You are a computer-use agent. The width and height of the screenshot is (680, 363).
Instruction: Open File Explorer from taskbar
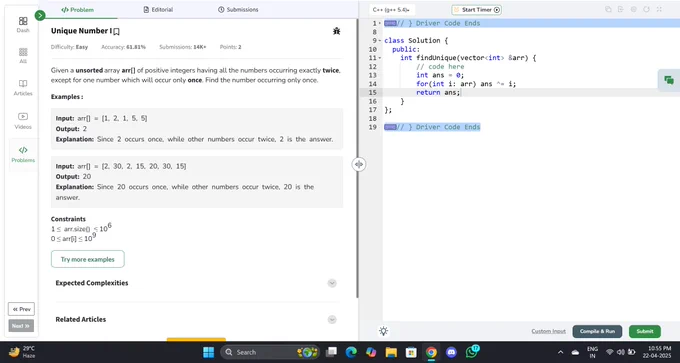tap(391, 352)
